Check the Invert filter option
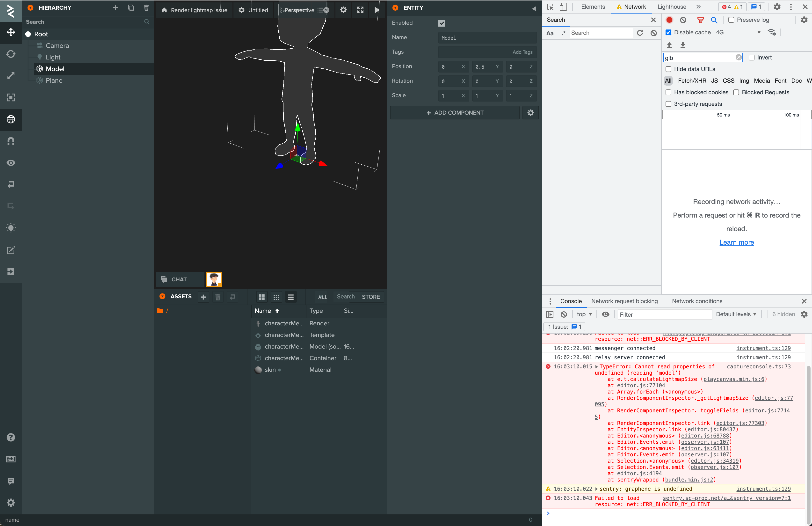Image resolution: width=812 pixels, height=526 pixels. pyautogui.click(x=751, y=58)
